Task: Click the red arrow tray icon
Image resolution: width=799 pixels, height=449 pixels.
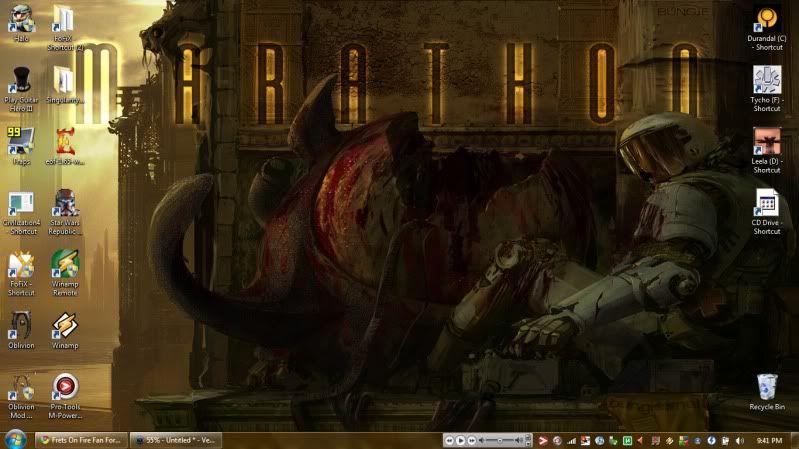Action: pyautogui.click(x=543, y=440)
